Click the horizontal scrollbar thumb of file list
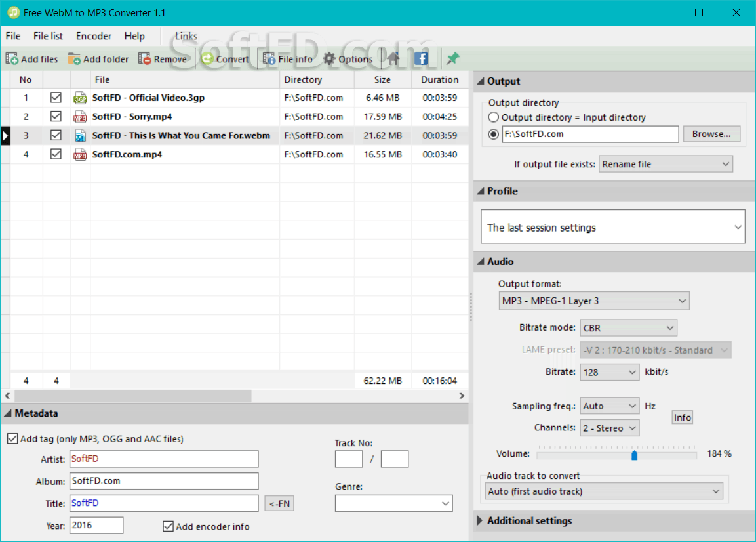The image size is (756, 542). [133, 396]
